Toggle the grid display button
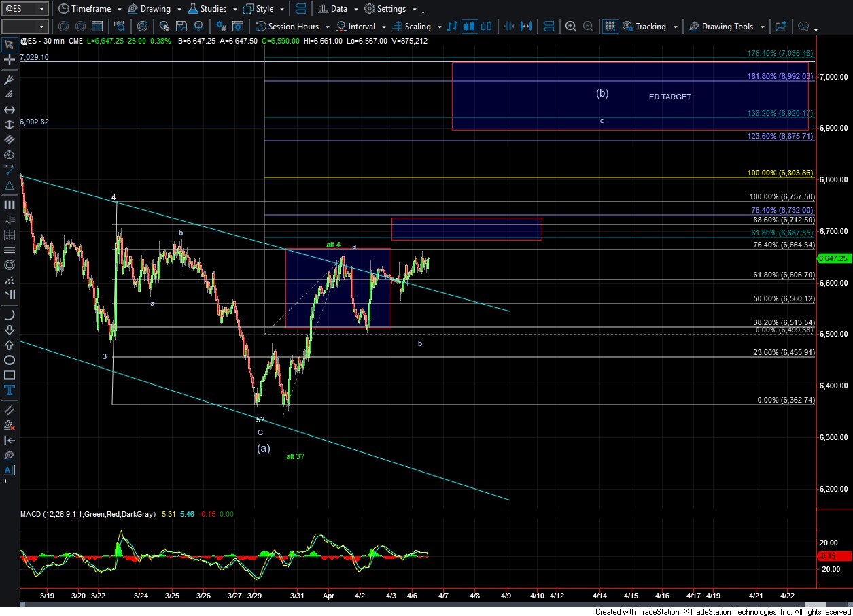 coord(610,27)
